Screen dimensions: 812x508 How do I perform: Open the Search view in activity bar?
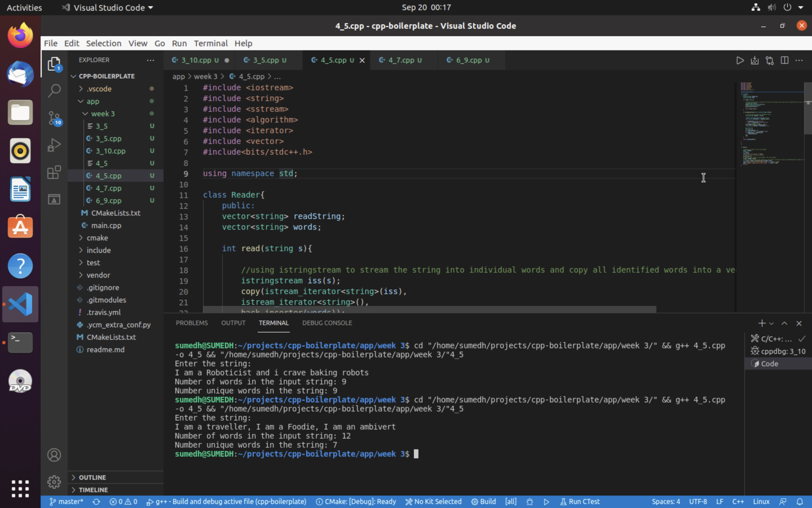pos(54,91)
